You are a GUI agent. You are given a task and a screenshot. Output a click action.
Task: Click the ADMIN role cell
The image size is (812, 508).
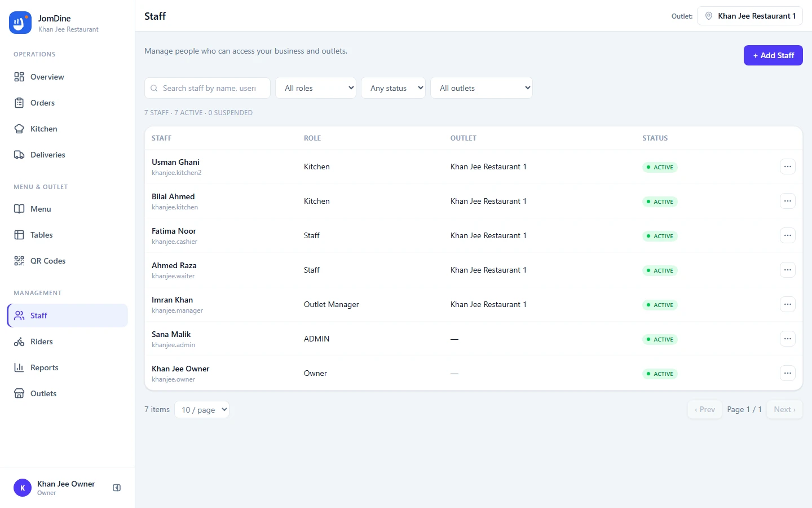[317, 339]
